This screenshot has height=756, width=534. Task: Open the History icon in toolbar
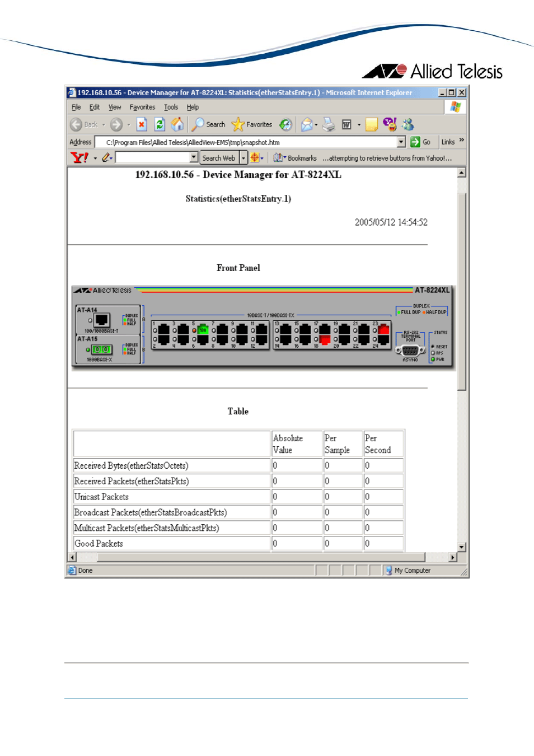285,124
